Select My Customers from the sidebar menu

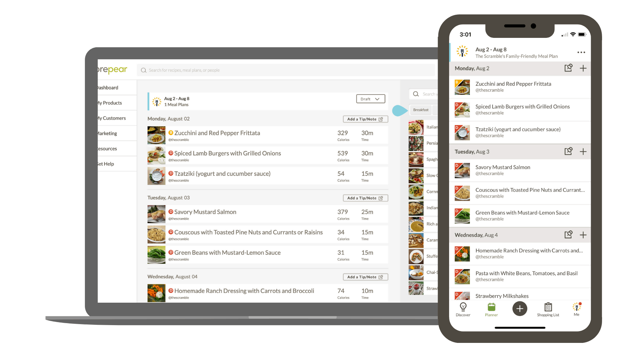click(x=111, y=118)
